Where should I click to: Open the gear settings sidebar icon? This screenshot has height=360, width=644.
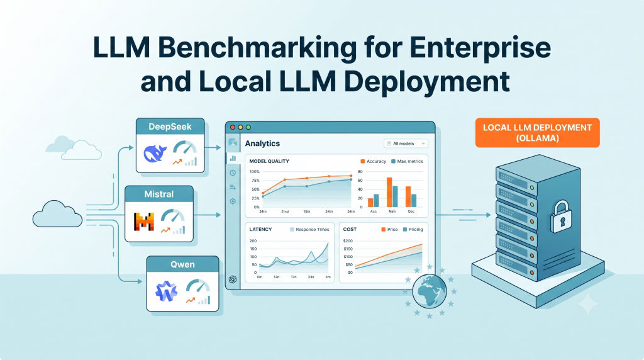pyautogui.click(x=233, y=201)
